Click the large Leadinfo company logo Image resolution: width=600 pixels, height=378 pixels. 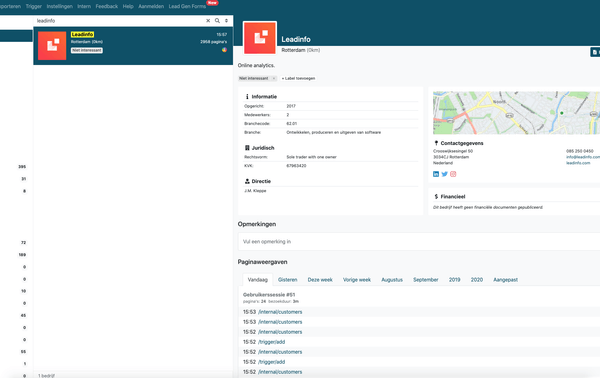coord(260,38)
